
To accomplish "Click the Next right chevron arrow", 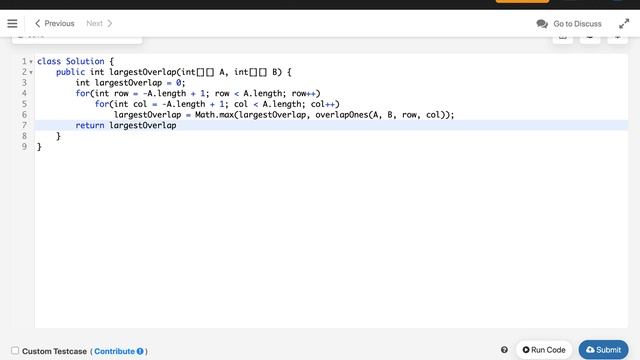I will (109, 24).
